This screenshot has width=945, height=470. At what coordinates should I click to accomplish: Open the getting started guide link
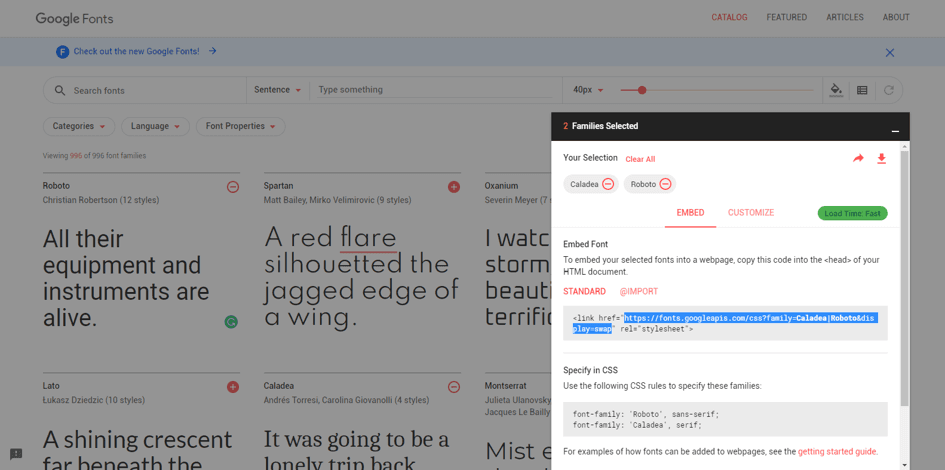click(837, 451)
